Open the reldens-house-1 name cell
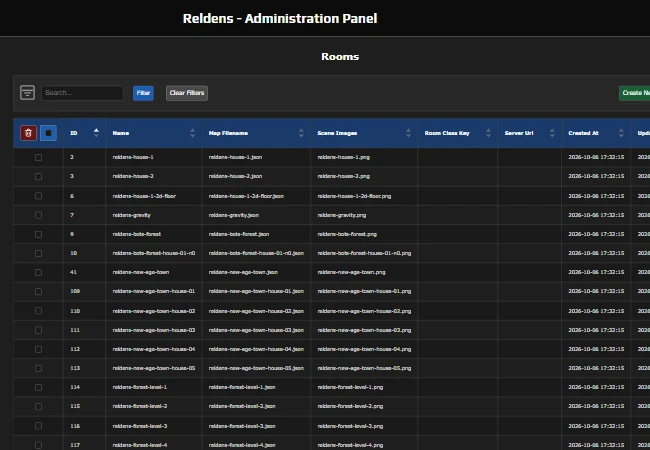The image size is (650, 450). (x=154, y=157)
